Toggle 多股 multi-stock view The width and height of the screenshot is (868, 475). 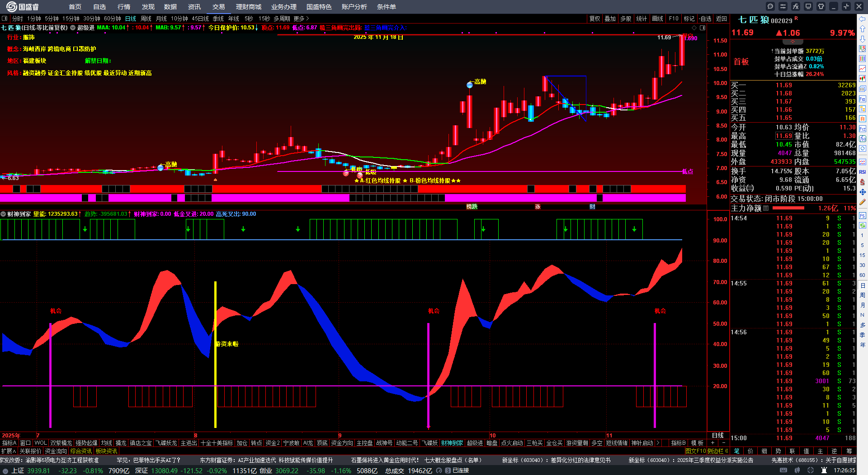(x=626, y=19)
